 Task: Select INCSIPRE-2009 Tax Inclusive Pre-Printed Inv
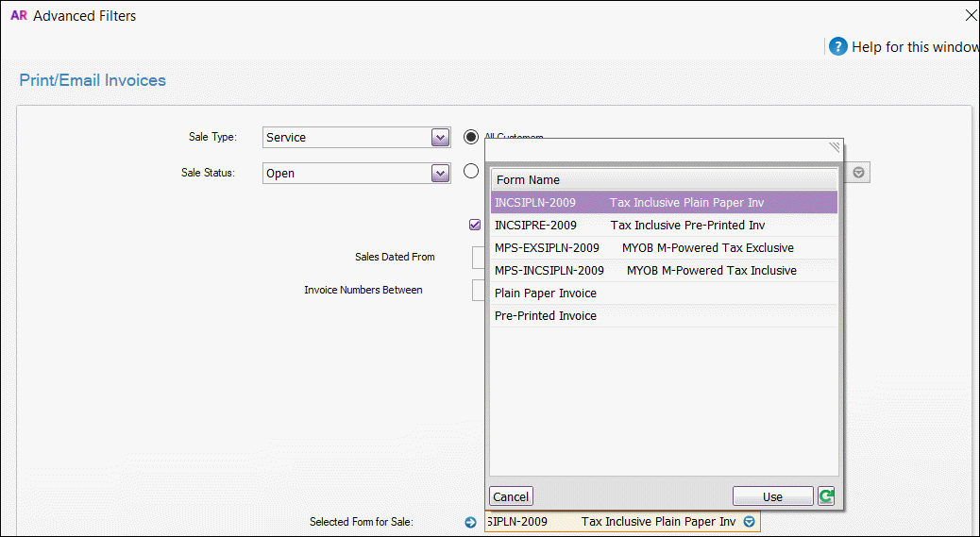pos(664,225)
